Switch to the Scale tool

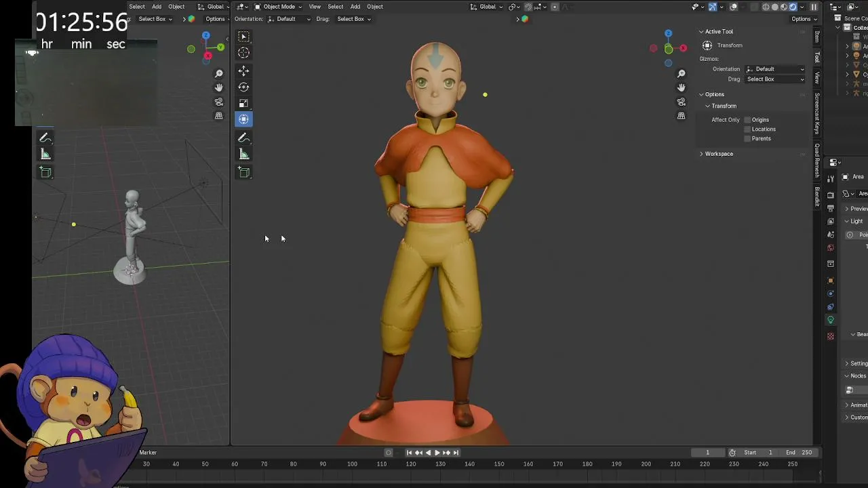click(x=243, y=103)
